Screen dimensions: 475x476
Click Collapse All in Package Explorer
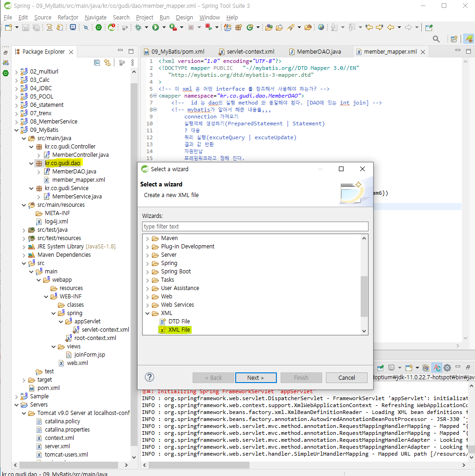(x=97, y=63)
